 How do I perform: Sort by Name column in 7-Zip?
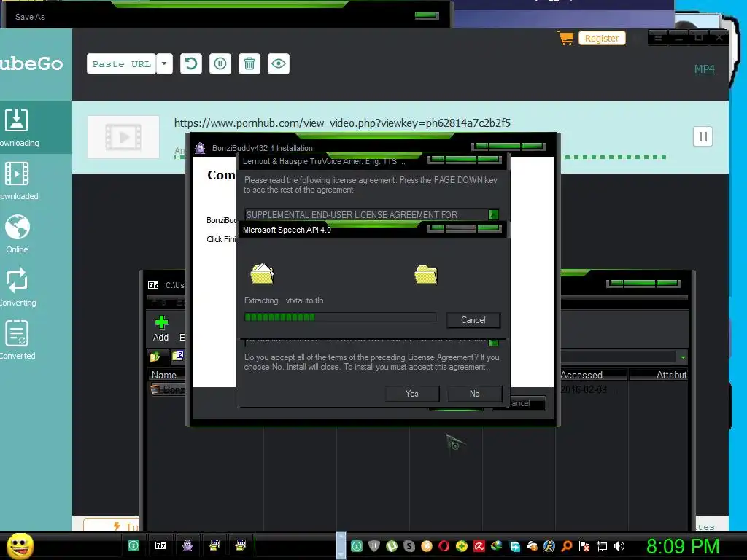tap(166, 376)
